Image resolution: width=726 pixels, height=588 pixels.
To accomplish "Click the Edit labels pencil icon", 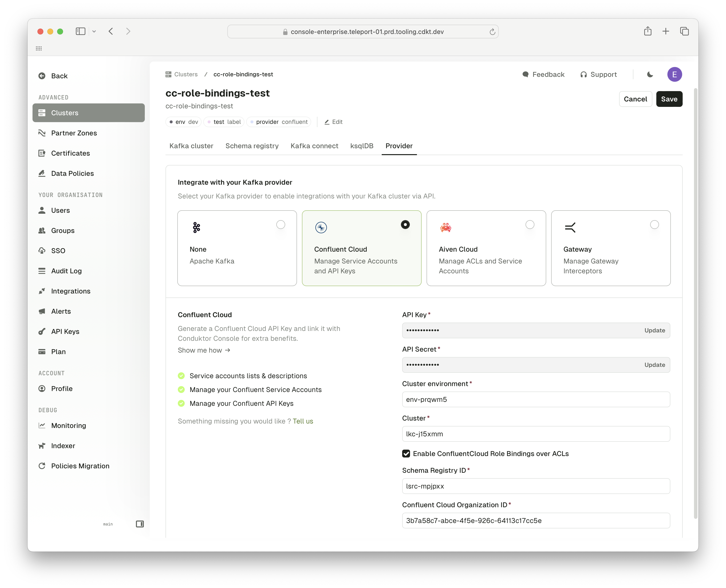I will coord(327,122).
